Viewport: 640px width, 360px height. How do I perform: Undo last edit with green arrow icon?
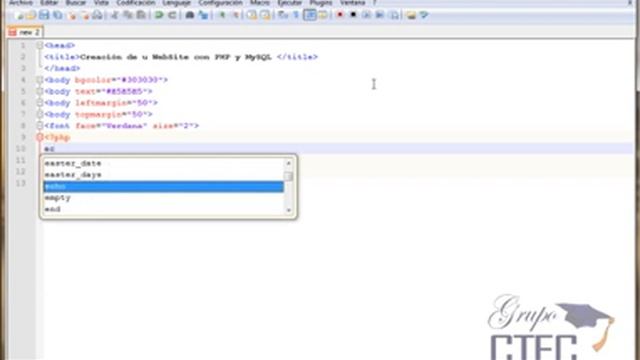(159, 16)
